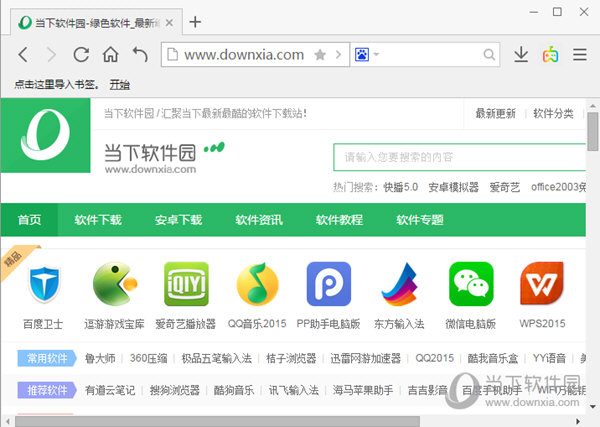Open the 百度卫士 shield icon

point(44,284)
